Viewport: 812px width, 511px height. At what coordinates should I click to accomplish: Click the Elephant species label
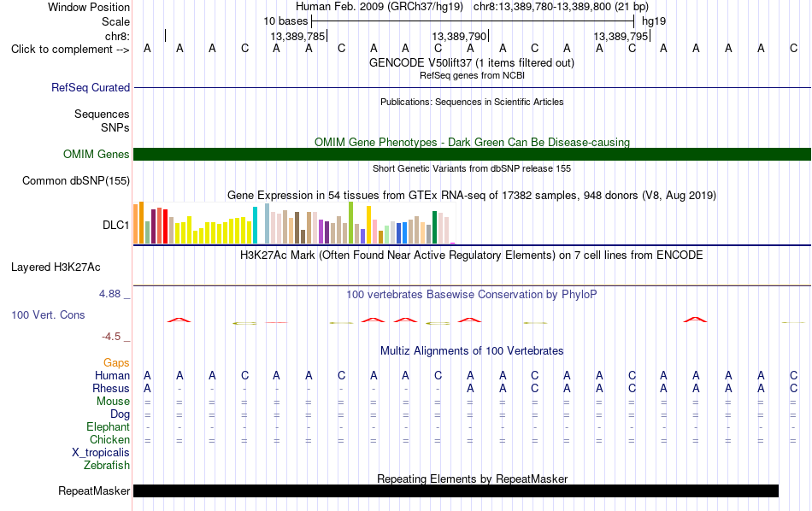pyautogui.click(x=108, y=426)
